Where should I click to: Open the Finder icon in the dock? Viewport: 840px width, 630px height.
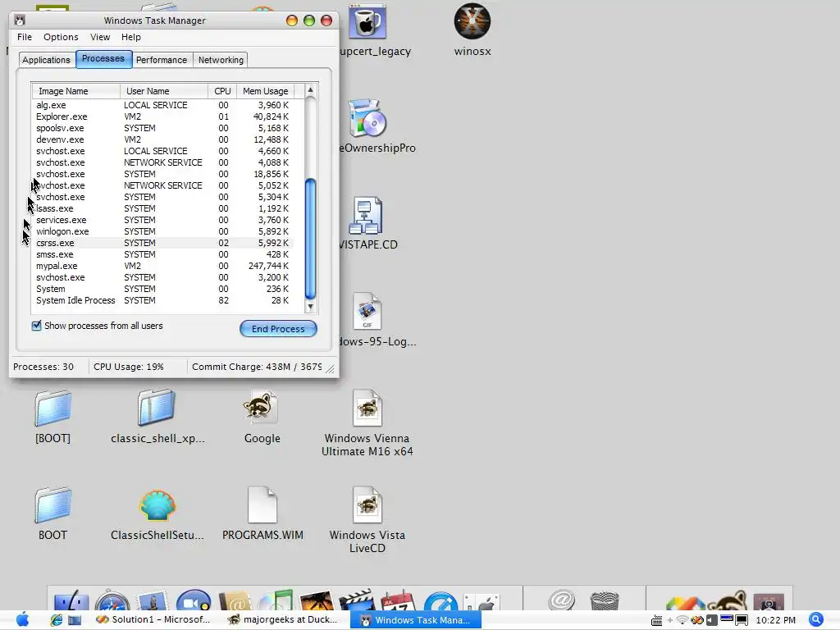[x=71, y=600]
